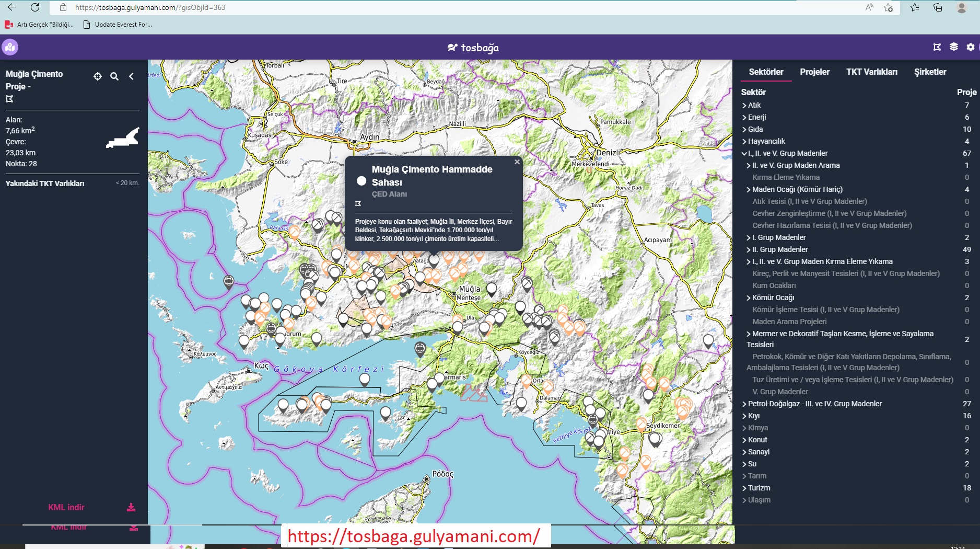
Task: Click the tosbağa purple home logo icon
Action: pos(10,47)
